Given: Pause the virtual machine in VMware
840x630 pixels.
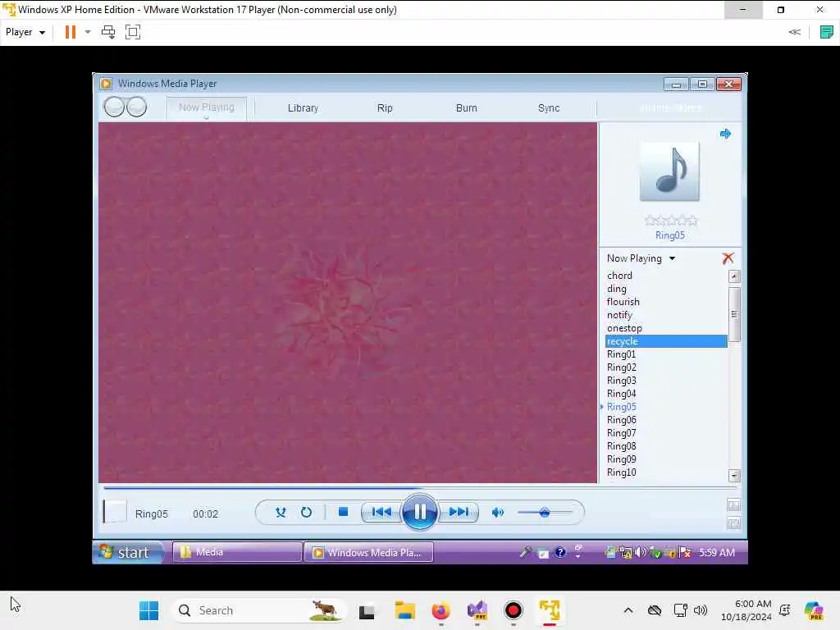Looking at the screenshot, I should [x=71, y=32].
